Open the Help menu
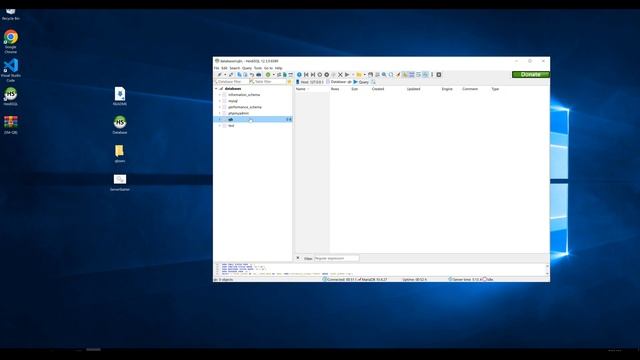This screenshot has width=640, height=360. click(x=278, y=68)
